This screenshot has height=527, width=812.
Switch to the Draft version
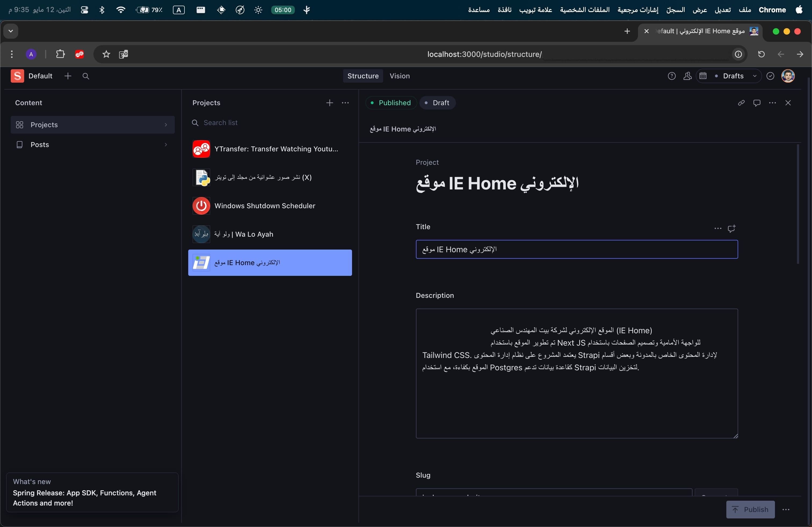tap(438, 103)
